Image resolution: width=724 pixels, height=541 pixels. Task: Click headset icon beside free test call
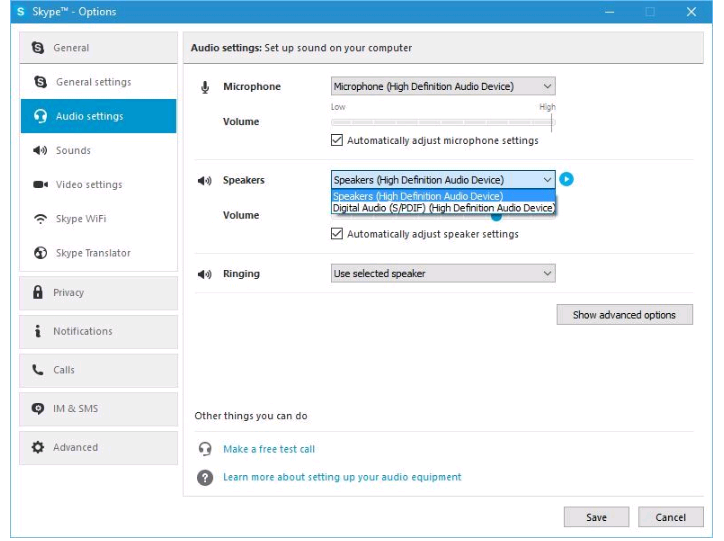[205, 449]
